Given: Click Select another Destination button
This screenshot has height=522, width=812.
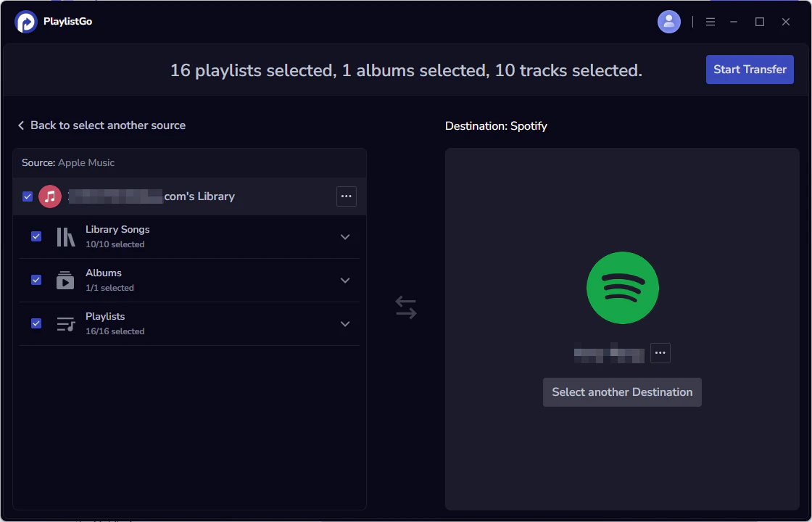Looking at the screenshot, I should coord(622,392).
